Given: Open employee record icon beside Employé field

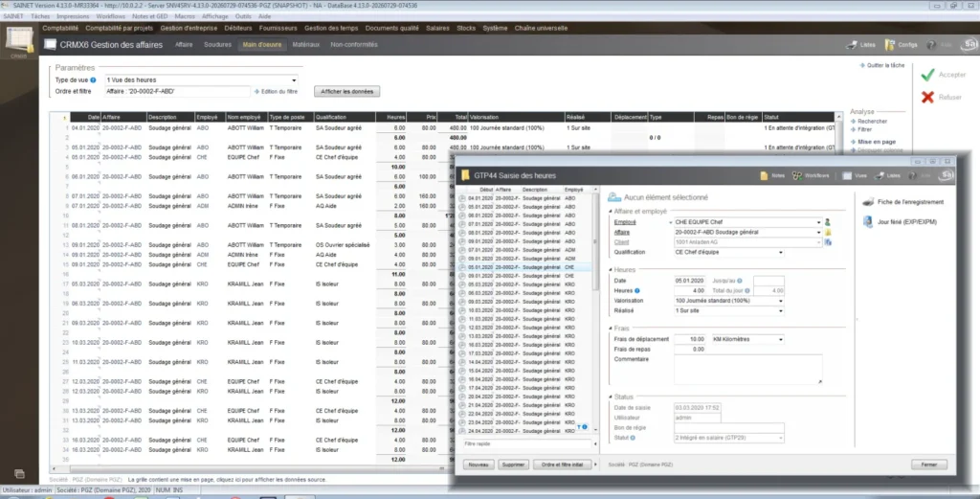Looking at the screenshot, I should [828, 222].
